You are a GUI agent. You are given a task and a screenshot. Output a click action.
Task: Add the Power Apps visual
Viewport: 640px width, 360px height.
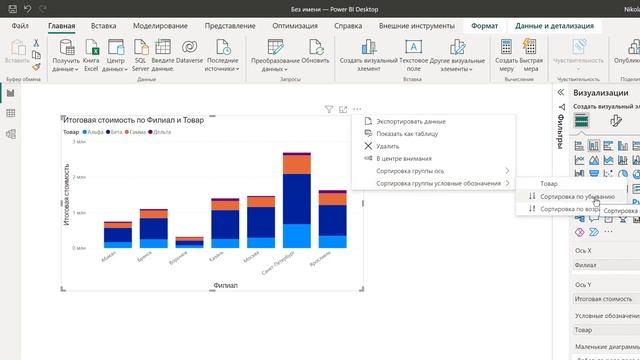(579, 232)
